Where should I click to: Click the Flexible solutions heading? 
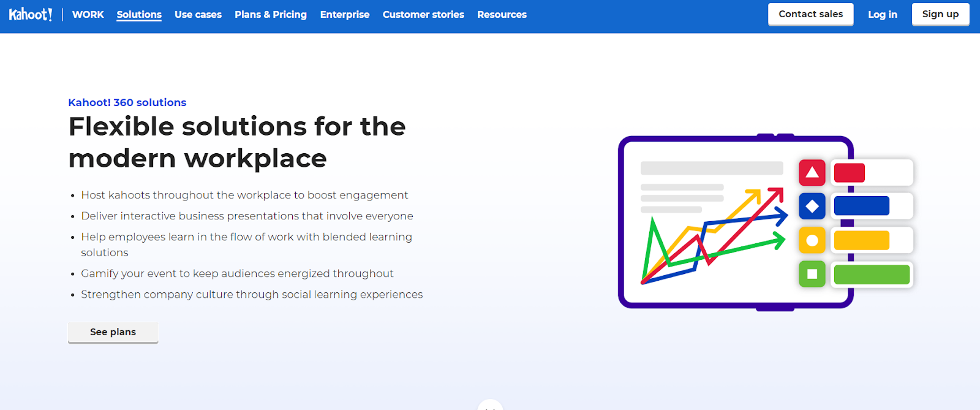(x=237, y=142)
